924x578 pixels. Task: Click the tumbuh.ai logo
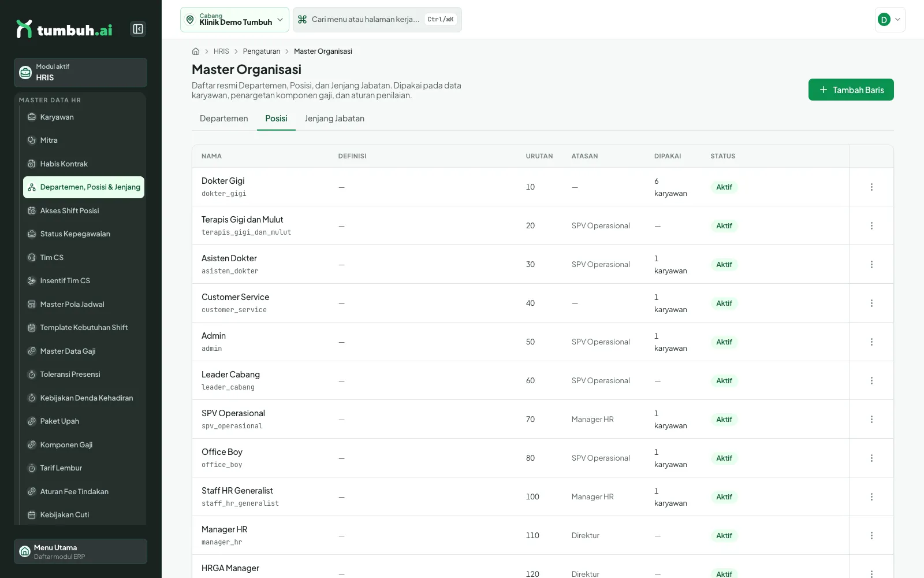point(64,29)
